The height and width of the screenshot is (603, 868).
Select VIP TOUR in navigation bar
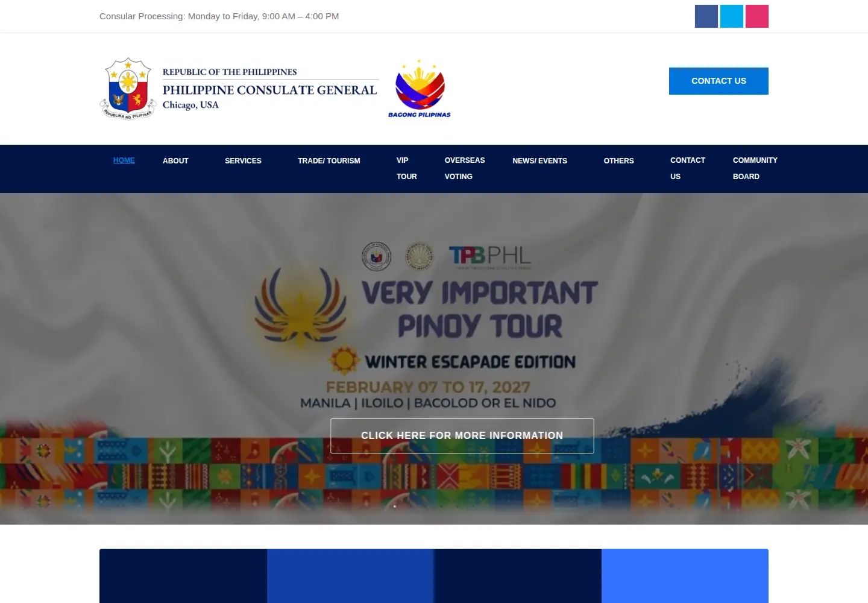[407, 168]
